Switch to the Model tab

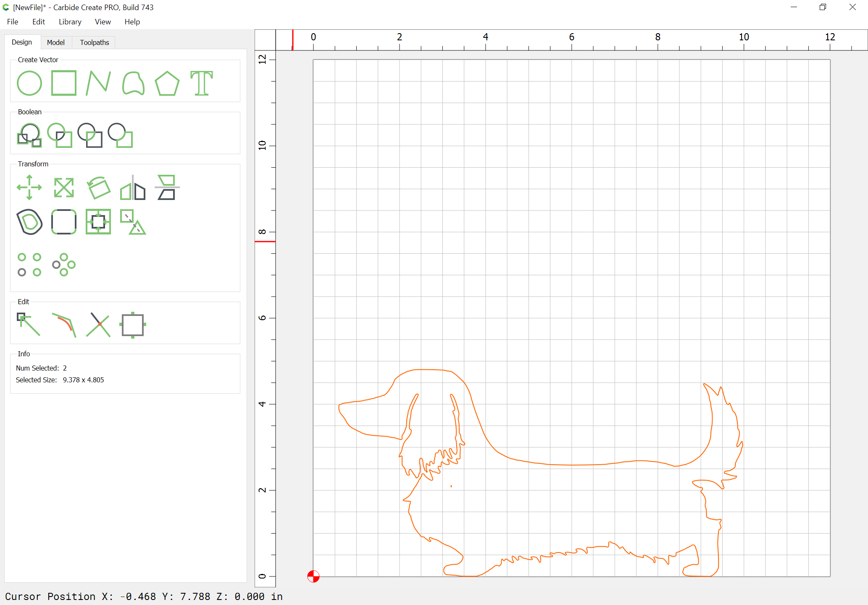click(x=55, y=42)
